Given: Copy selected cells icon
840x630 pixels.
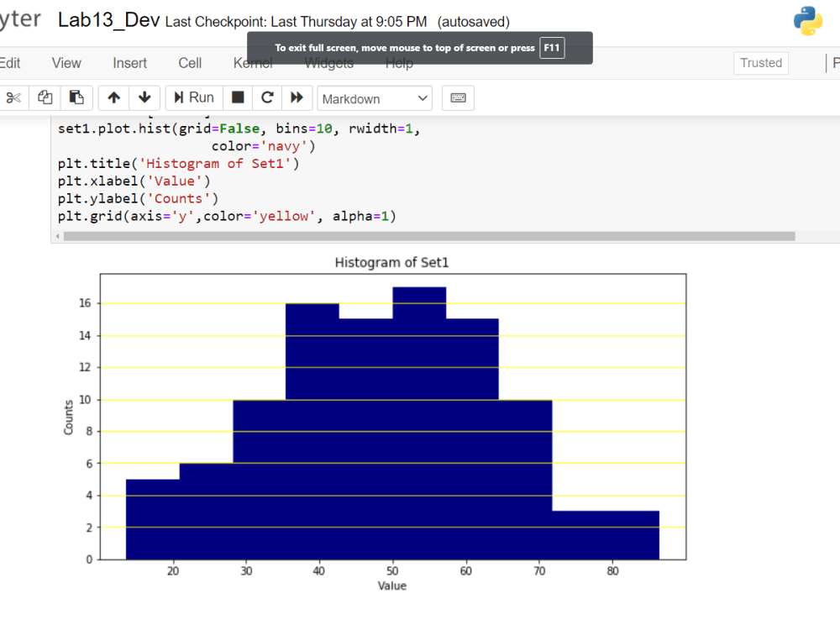Looking at the screenshot, I should click(45, 98).
